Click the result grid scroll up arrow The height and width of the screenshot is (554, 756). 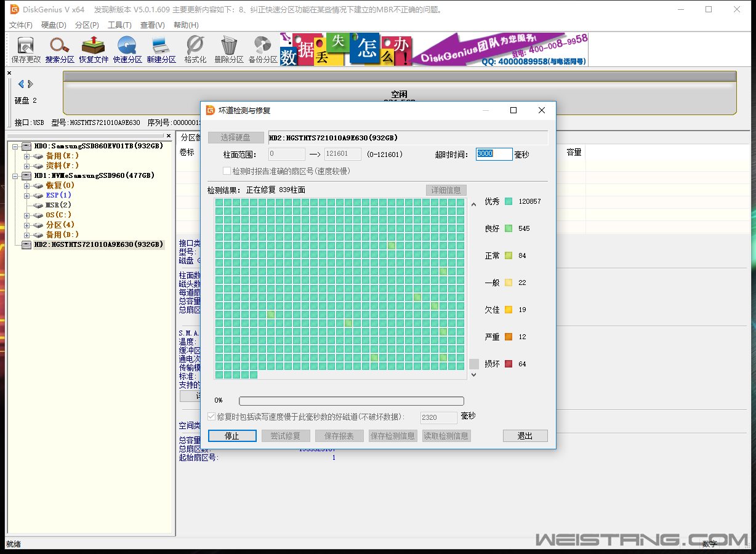(473, 204)
